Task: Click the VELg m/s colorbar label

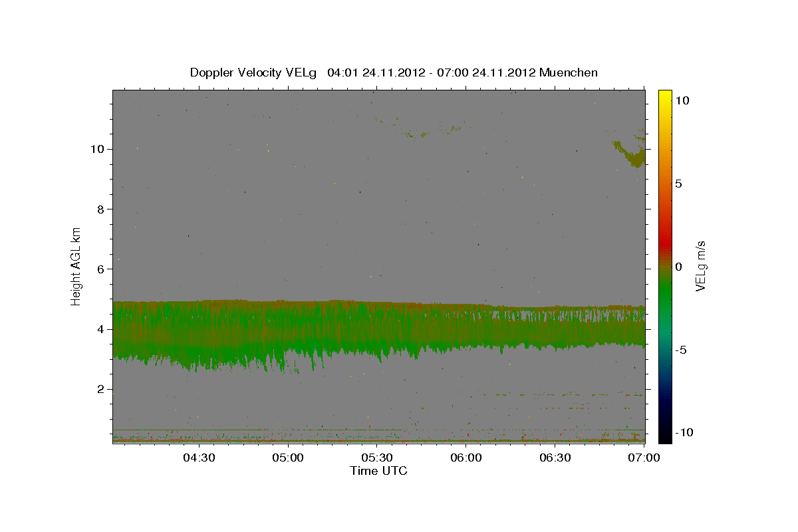Action: point(700,266)
